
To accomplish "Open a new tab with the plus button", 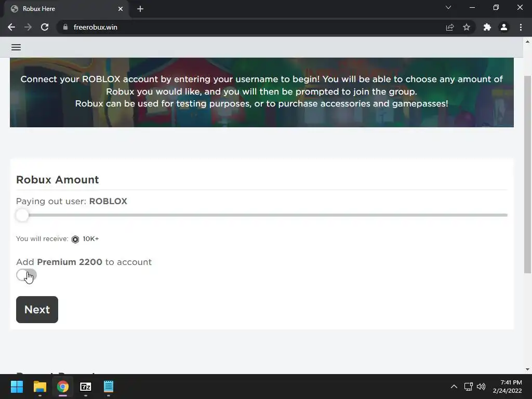I will pyautogui.click(x=140, y=9).
